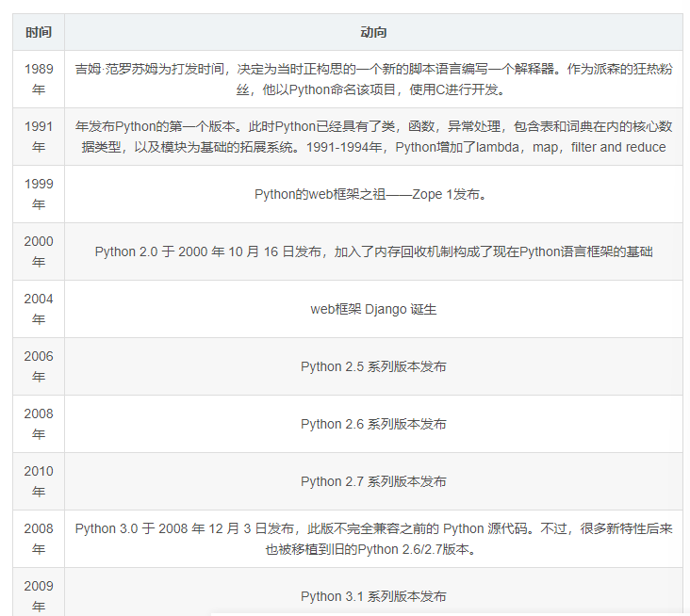Viewport: 690px width, 616px height.
Task: Select the 1989 年 cell
Action: (39, 79)
